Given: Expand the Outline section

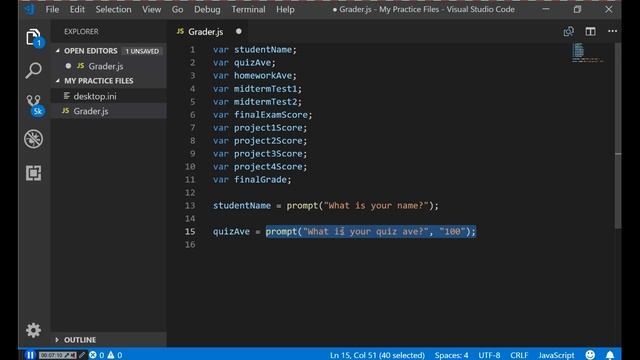Looking at the screenshot, I should tap(57, 340).
